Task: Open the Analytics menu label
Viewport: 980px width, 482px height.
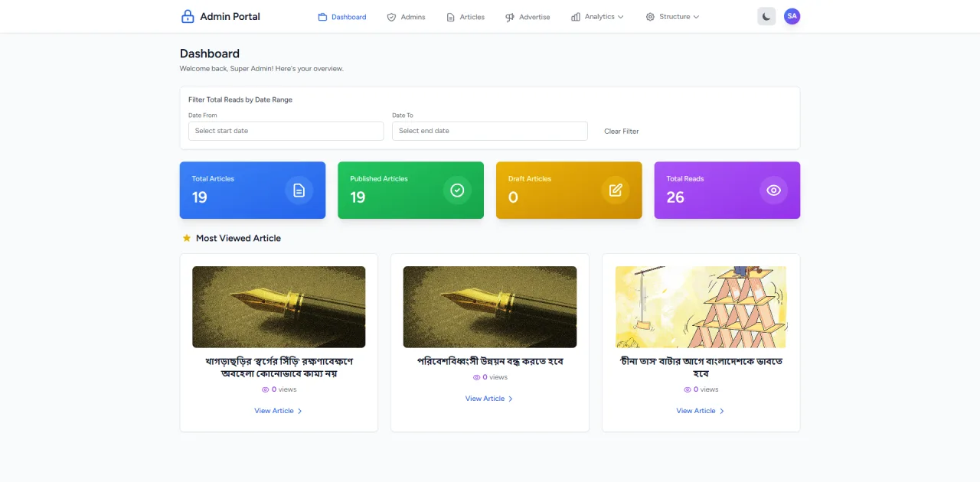Action: tap(599, 17)
